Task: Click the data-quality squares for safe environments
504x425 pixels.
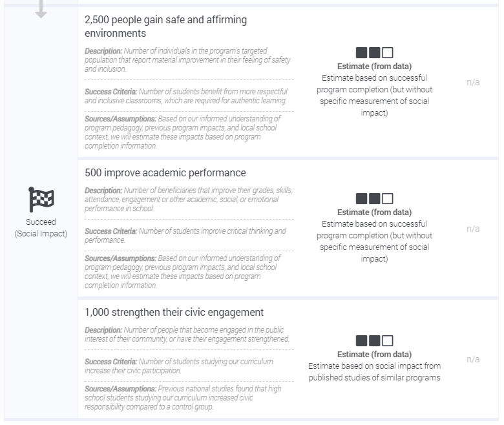Action: point(375,53)
